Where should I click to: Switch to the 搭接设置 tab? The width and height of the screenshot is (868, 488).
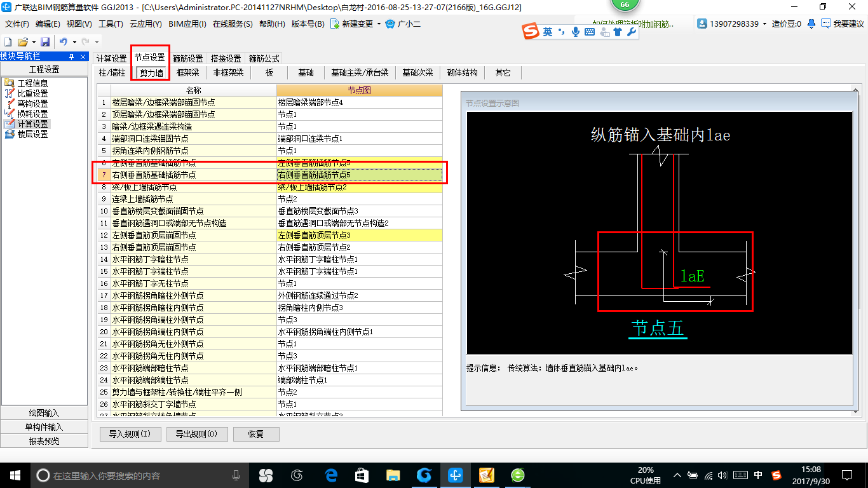point(226,58)
